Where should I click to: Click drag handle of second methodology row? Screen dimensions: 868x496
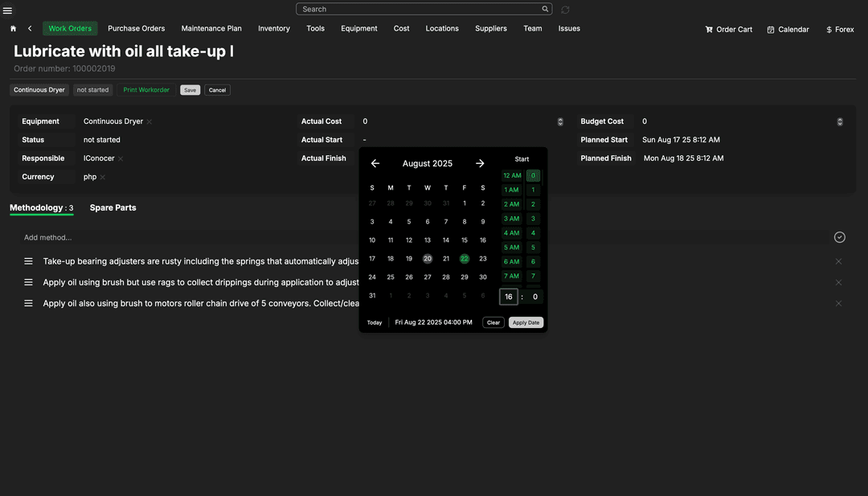[28, 282]
